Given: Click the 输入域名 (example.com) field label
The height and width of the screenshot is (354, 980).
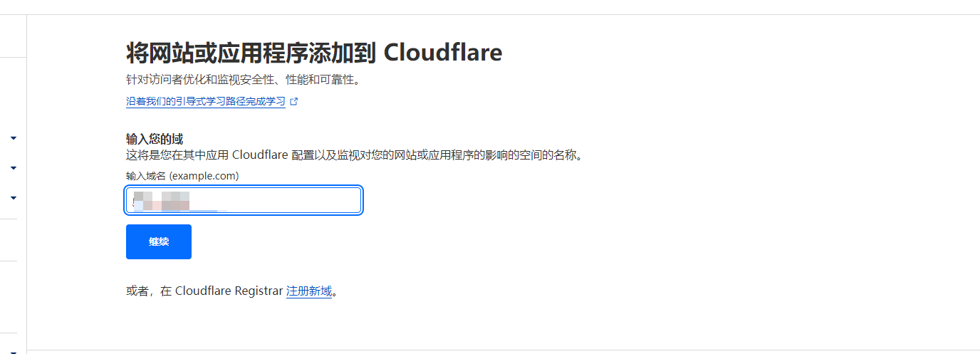Looking at the screenshot, I should [x=182, y=176].
